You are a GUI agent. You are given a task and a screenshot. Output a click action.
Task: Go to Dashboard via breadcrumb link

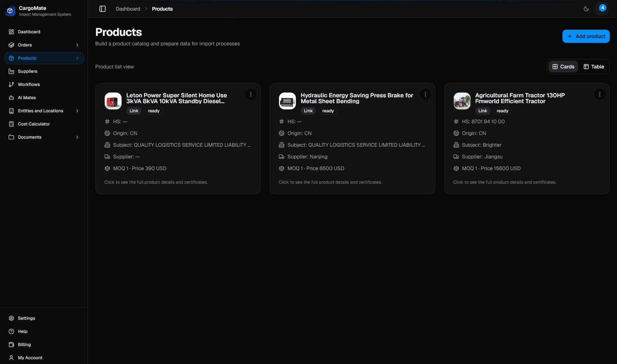click(x=128, y=9)
